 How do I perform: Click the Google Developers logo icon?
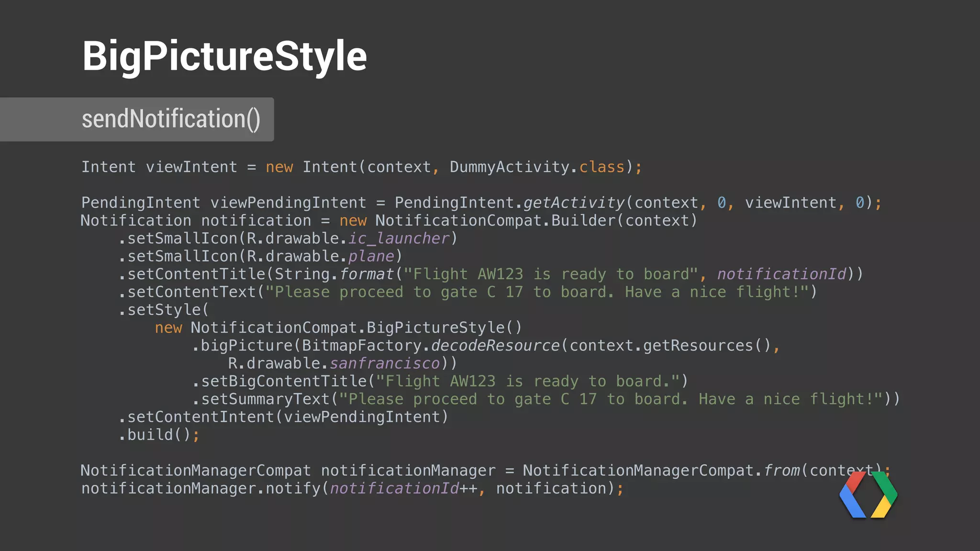pos(869,495)
